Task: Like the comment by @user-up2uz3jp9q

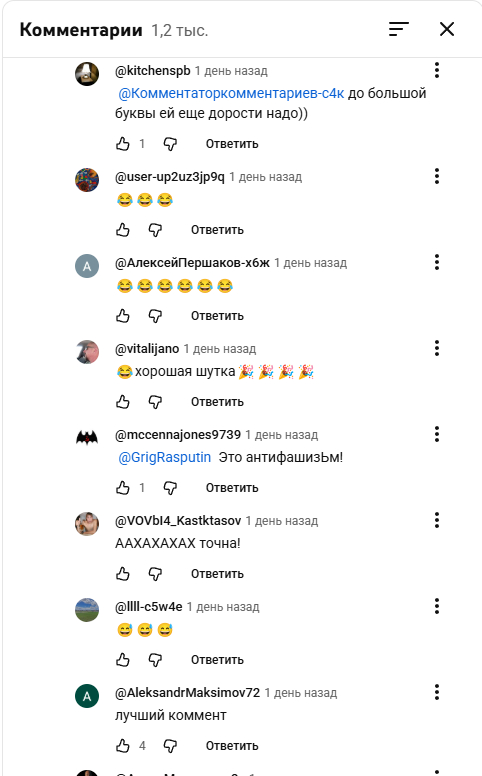Action: pyautogui.click(x=123, y=230)
